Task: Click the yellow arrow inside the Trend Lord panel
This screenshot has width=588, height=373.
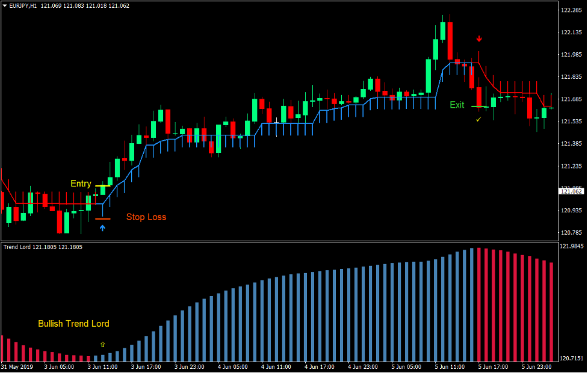Action: pos(102,344)
